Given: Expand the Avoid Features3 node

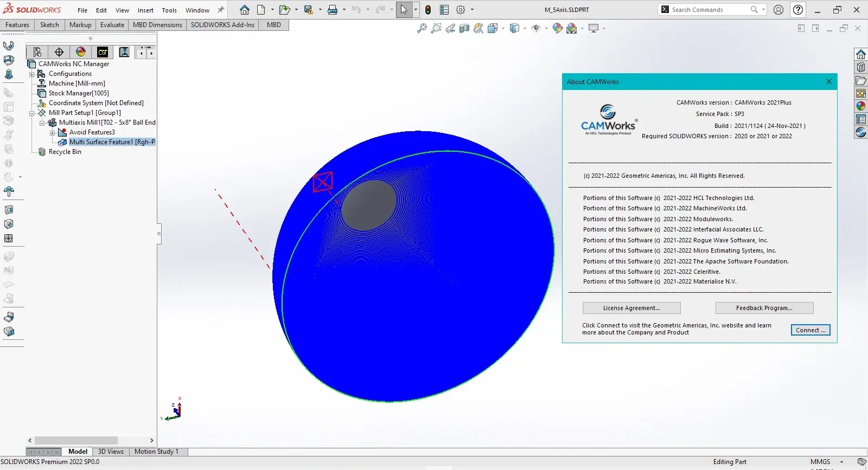Looking at the screenshot, I should (52, 132).
